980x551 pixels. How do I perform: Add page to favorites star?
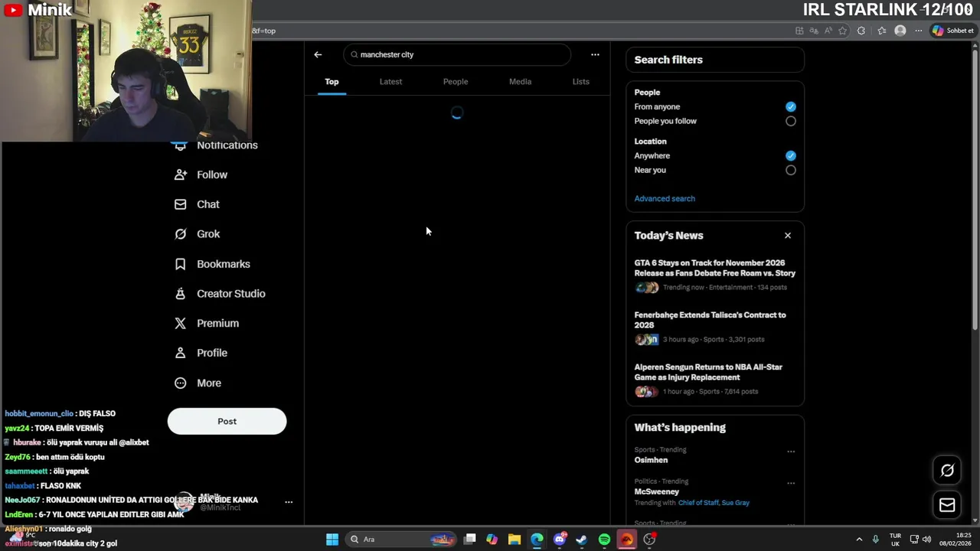[843, 31]
